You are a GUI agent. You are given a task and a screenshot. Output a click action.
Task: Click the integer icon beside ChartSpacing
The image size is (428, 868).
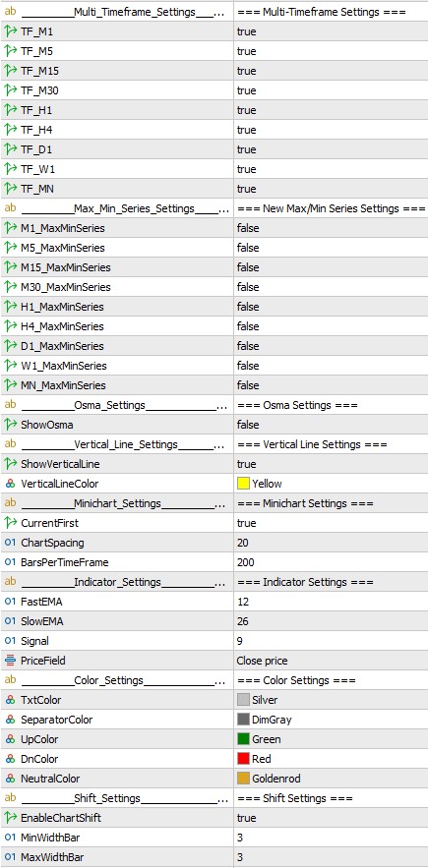point(10,543)
